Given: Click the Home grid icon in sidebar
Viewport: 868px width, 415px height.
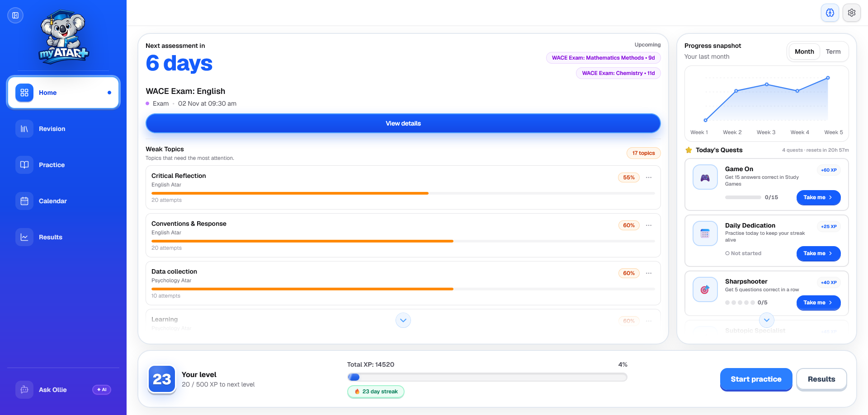Looking at the screenshot, I should tap(24, 93).
